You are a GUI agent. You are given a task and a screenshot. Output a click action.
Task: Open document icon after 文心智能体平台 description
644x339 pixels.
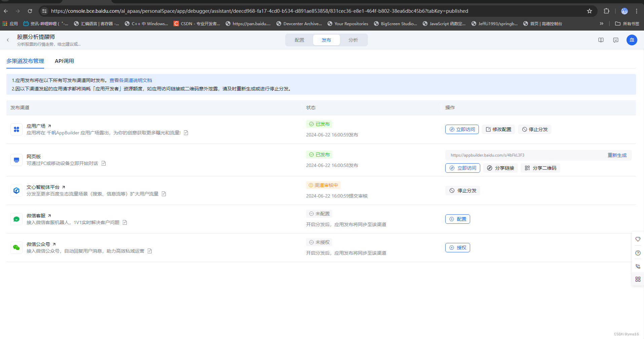click(164, 194)
